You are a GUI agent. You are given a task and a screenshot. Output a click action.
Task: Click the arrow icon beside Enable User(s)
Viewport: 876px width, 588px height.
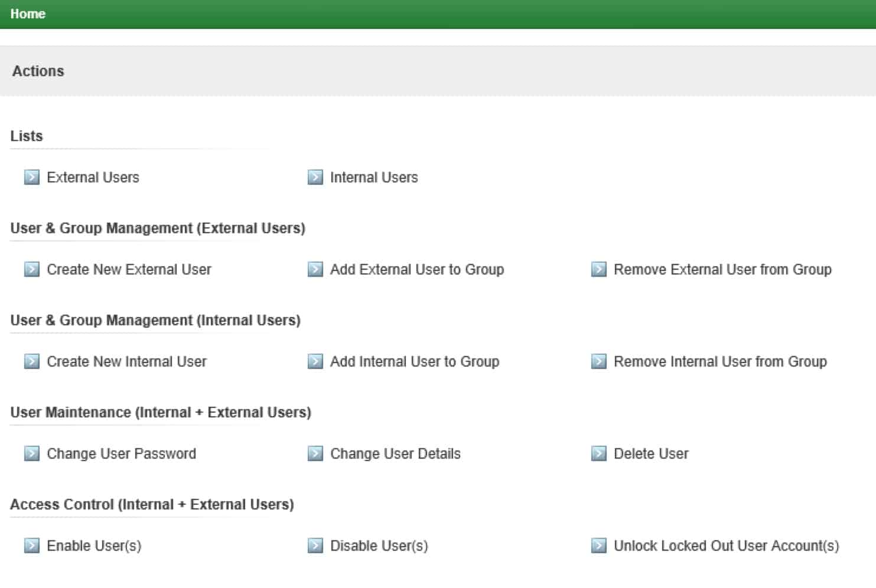click(x=31, y=545)
